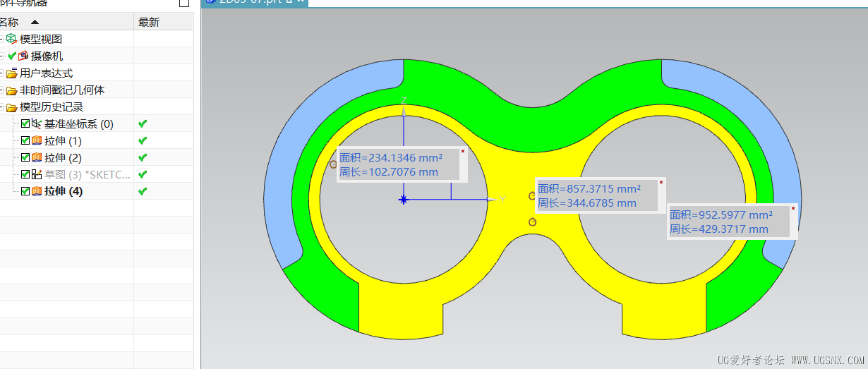Close the 面积=234.1346 measurement label

463,151
